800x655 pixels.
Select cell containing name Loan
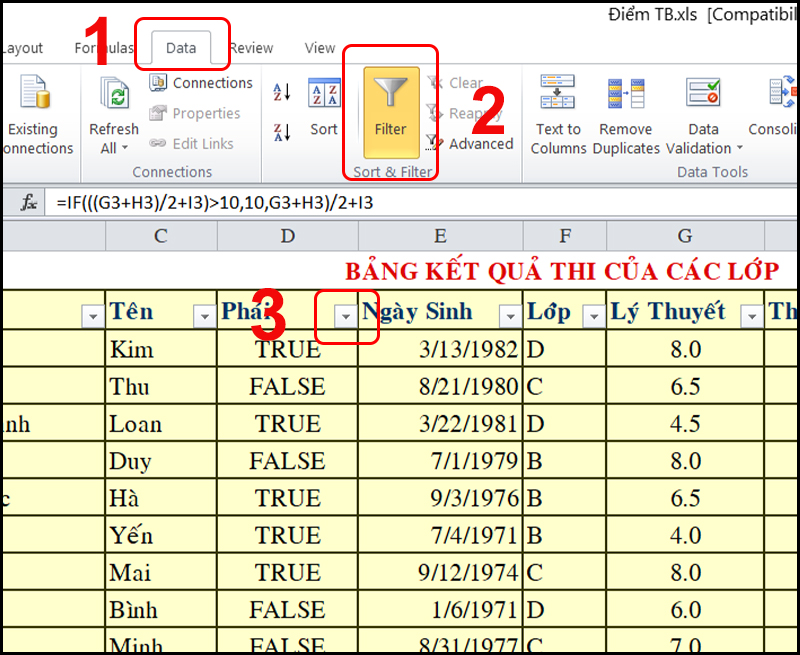click(x=160, y=424)
